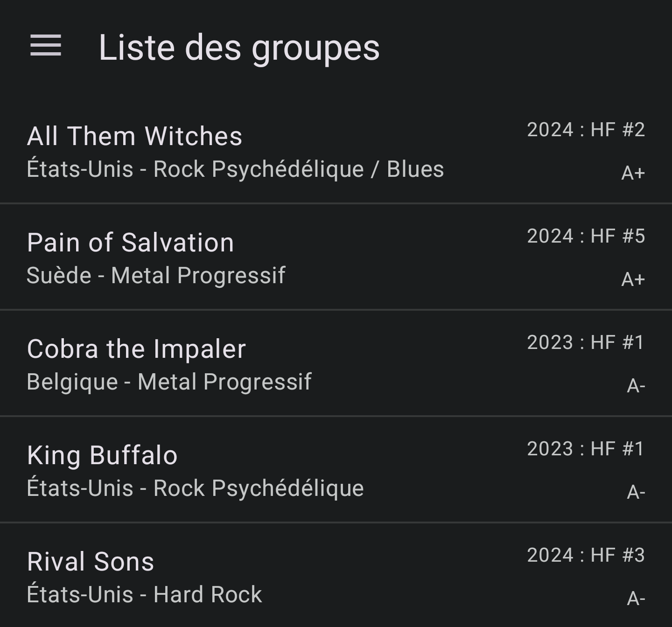Click the "2024 : HF #3" festival label
672x627 pixels.
pyautogui.click(x=586, y=555)
